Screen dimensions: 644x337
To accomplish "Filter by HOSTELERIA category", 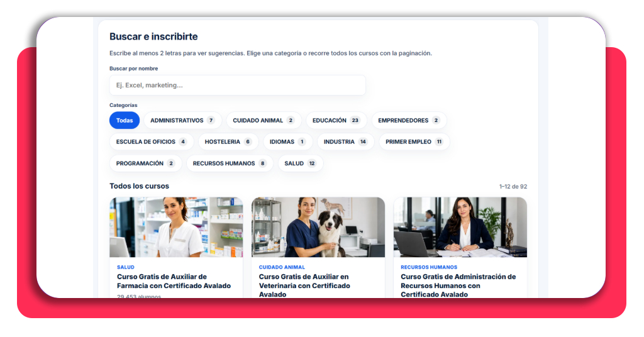I will pyautogui.click(x=228, y=141).
